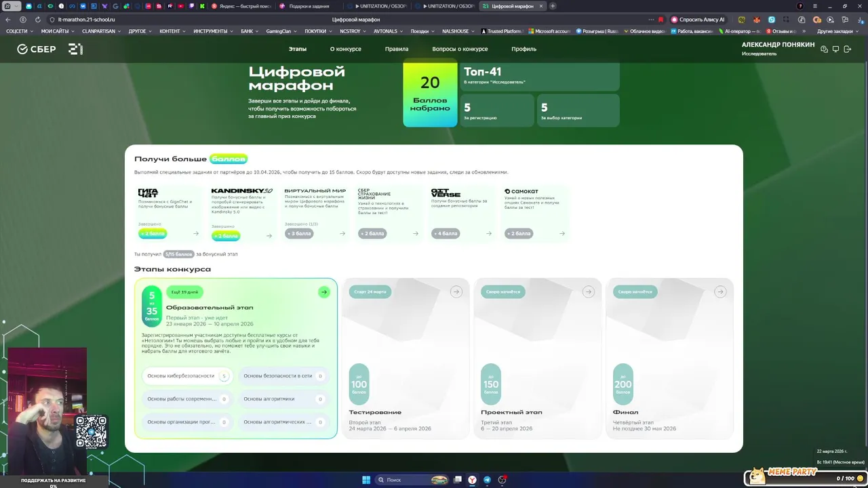Image resolution: width=868 pixels, height=488 pixels.
Task: Open the Основы безопасности в сети course
Action: tap(284, 375)
